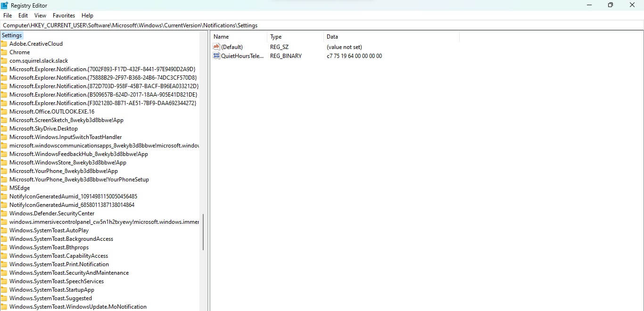Select the Settings key at top of tree
Viewport: 644px width, 311px height.
coord(12,35)
